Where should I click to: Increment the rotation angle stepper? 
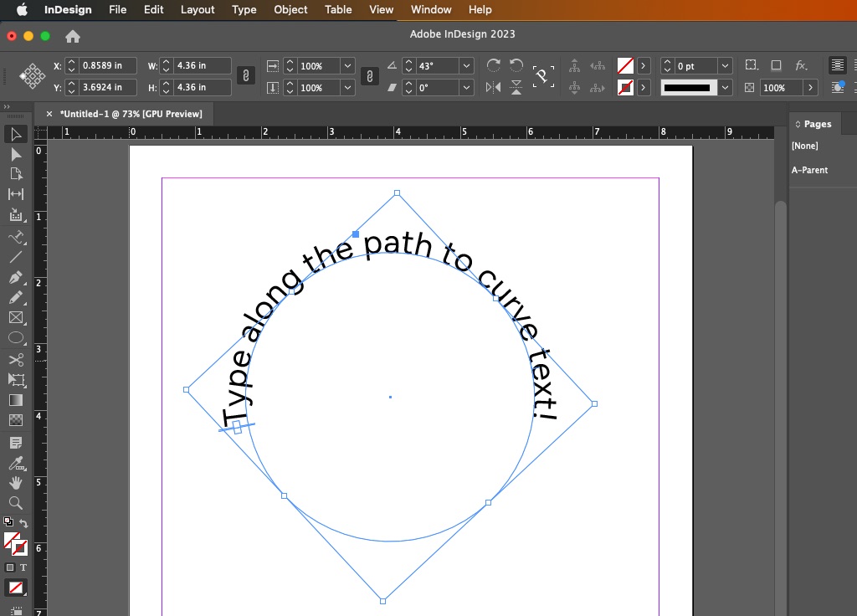(x=408, y=62)
